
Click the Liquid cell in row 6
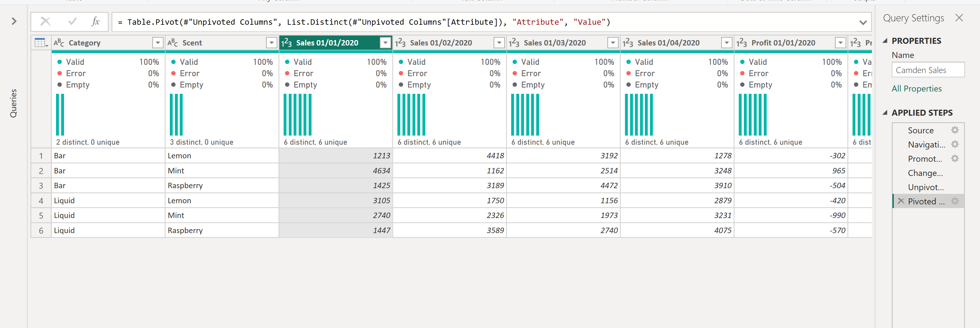coord(108,230)
